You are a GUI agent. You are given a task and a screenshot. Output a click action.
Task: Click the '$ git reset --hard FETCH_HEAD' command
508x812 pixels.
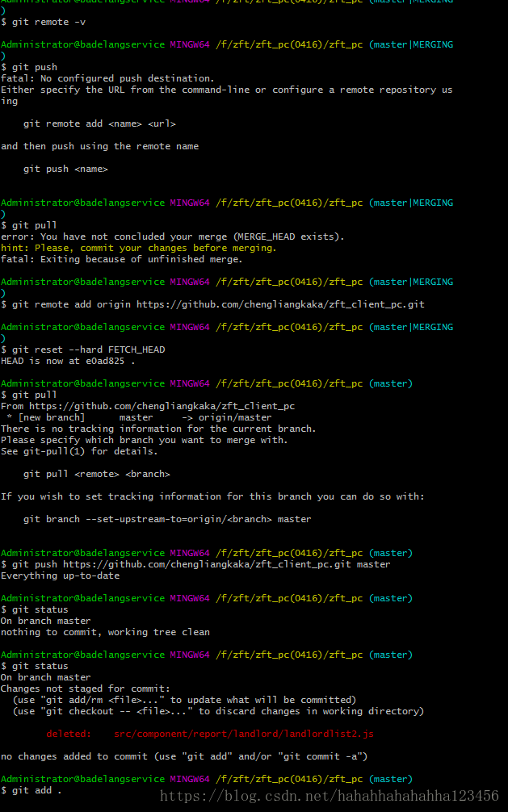tap(83, 349)
